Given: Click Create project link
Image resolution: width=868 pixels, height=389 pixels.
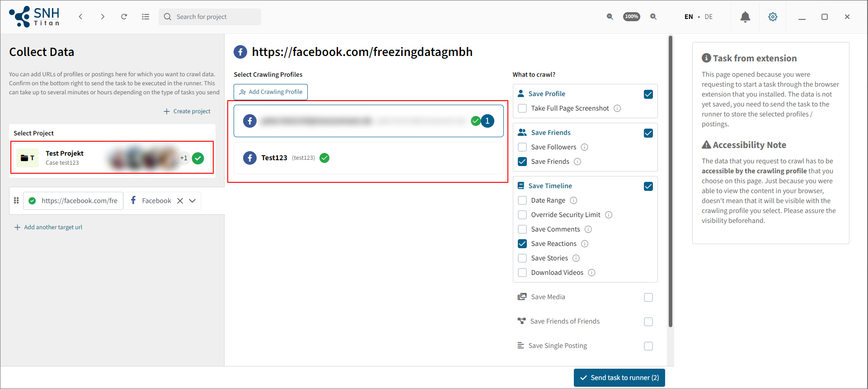Looking at the screenshot, I should (187, 111).
